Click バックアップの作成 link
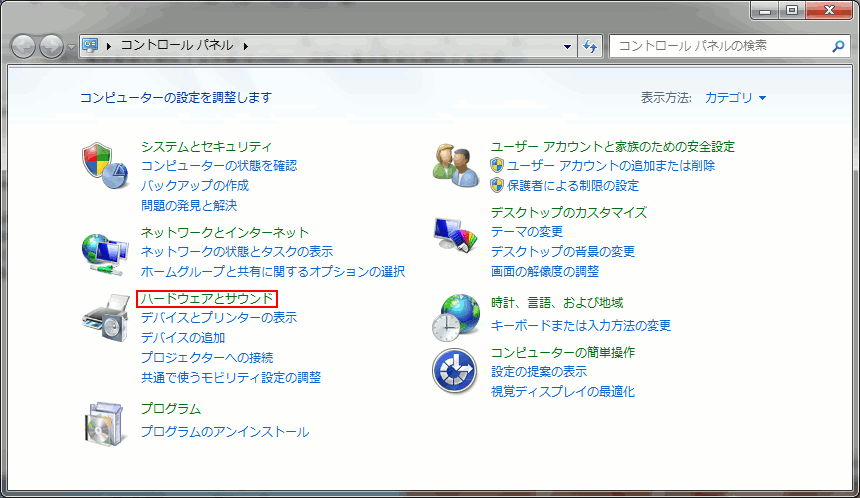 coord(195,185)
